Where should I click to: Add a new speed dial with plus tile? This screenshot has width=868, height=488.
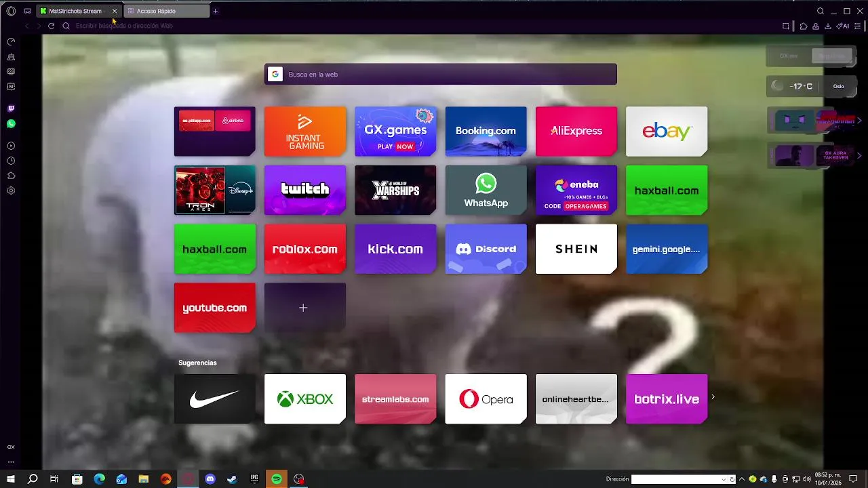(x=305, y=308)
